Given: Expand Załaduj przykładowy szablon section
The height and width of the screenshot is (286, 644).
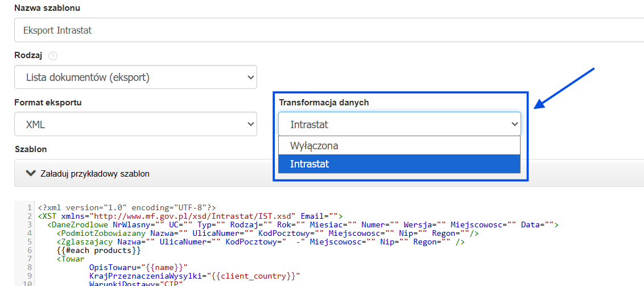Looking at the screenshot, I should tap(329, 173).
